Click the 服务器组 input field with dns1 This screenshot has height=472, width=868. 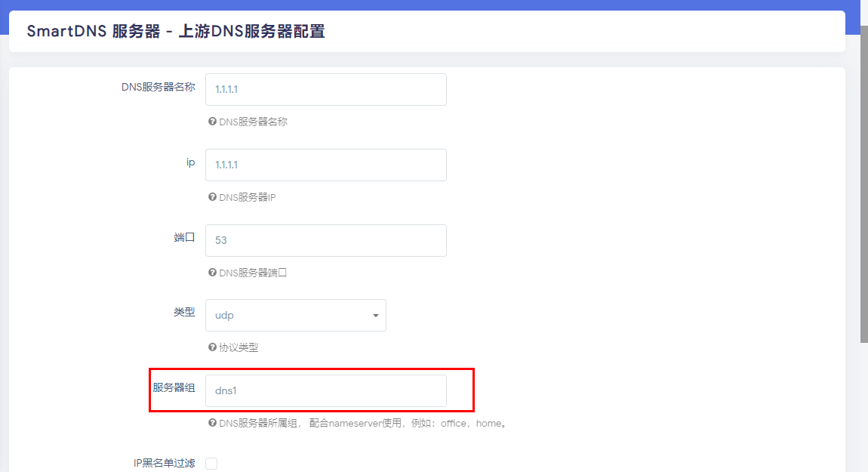click(325, 390)
